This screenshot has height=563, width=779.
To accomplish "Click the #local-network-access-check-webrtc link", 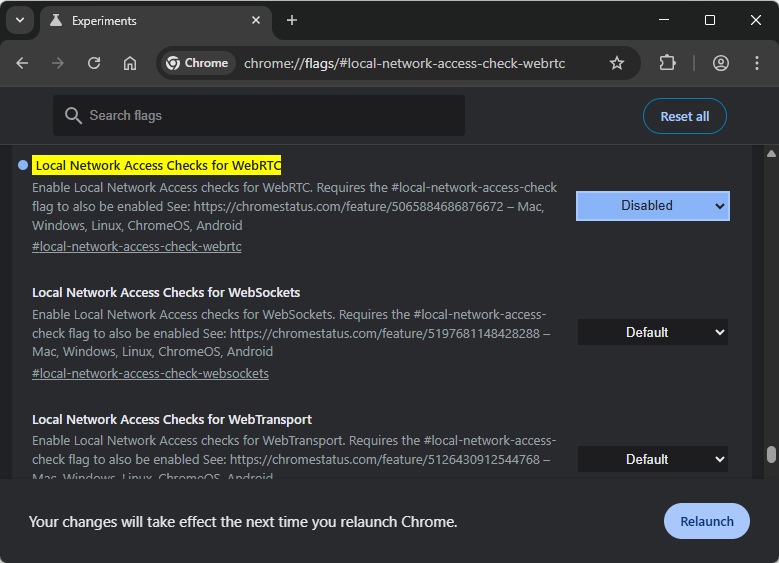I will (137, 246).
